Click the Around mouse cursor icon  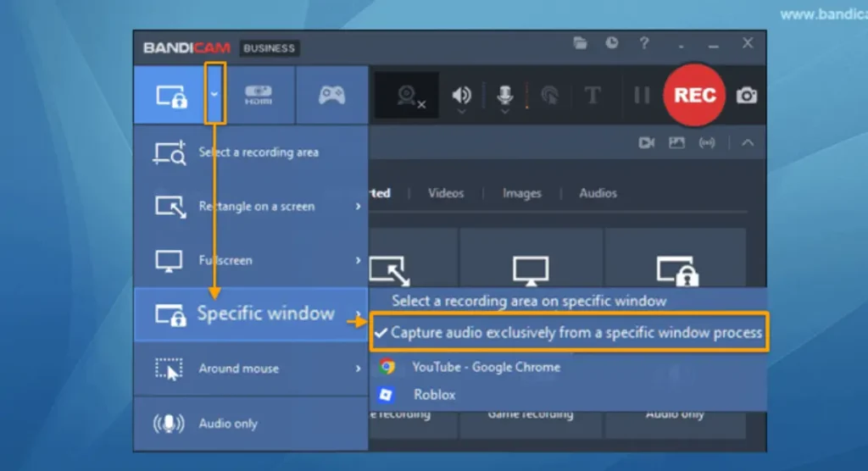[x=169, y=368]
